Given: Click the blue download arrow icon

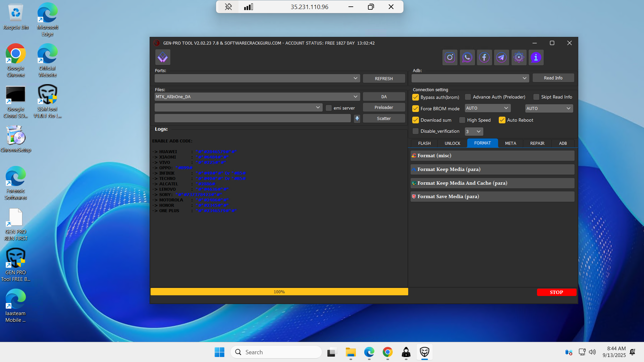Looking at the screenshot, I should tap(357, 119).
